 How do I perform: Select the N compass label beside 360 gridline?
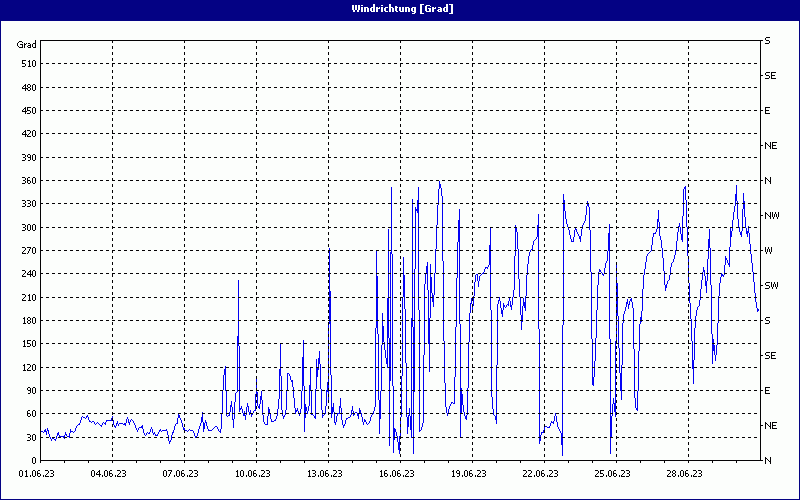coord(767,181)
